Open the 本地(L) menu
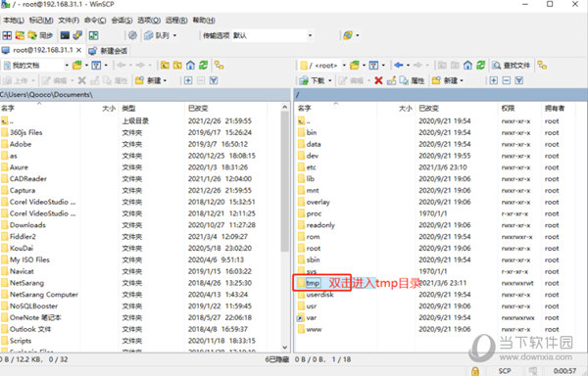 tap(14, 20)
